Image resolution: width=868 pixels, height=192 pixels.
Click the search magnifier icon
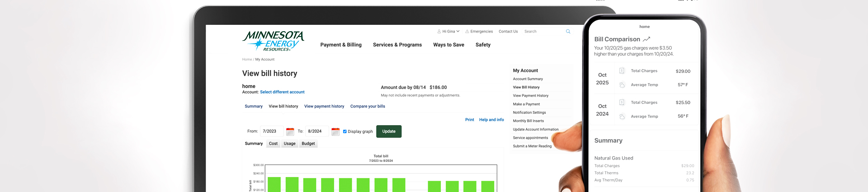(x=568, y=32)
